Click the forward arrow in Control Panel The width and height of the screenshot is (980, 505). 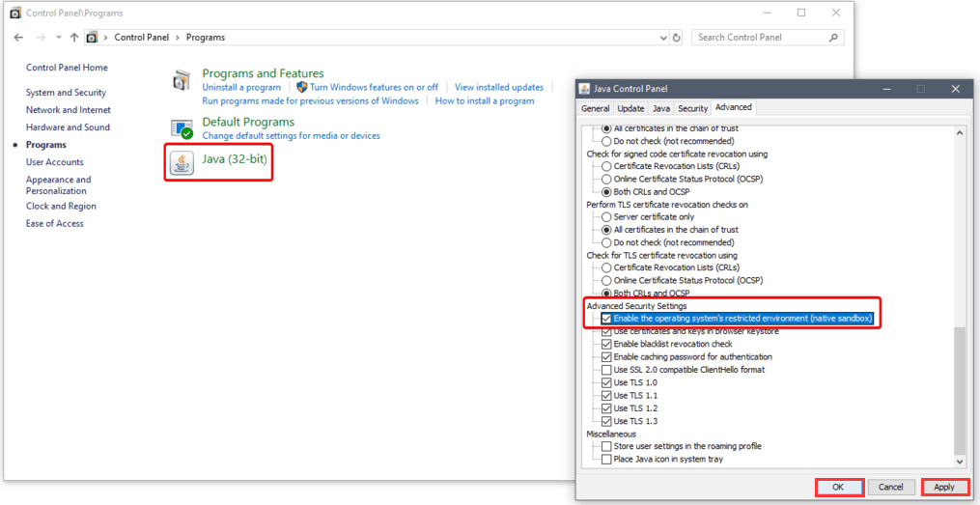click(x=41, y=38)
